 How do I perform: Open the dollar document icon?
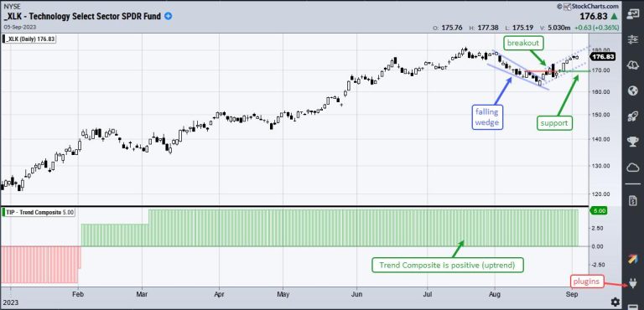tap(632, 200)
